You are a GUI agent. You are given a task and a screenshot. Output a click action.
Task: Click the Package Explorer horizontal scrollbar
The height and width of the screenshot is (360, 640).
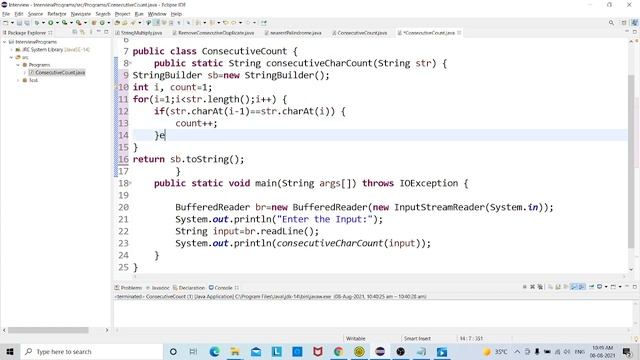point(48,330)
